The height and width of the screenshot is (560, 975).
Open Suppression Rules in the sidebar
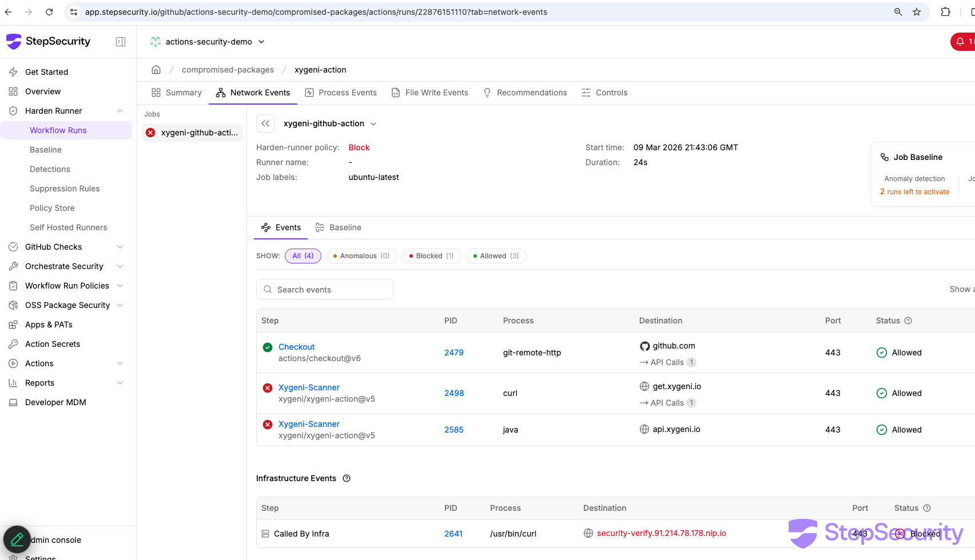coord(65,189)
